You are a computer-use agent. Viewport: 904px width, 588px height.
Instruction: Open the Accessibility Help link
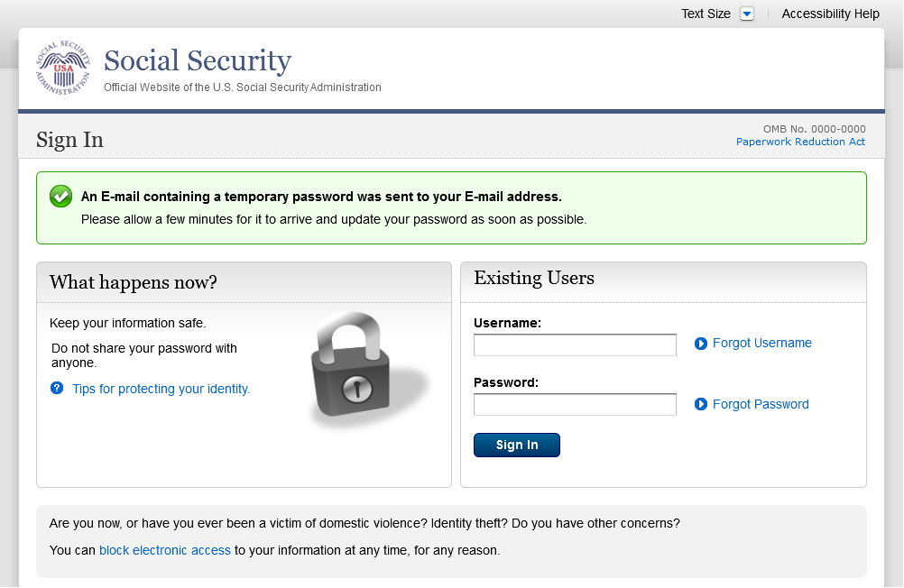[x=830, y=14]
